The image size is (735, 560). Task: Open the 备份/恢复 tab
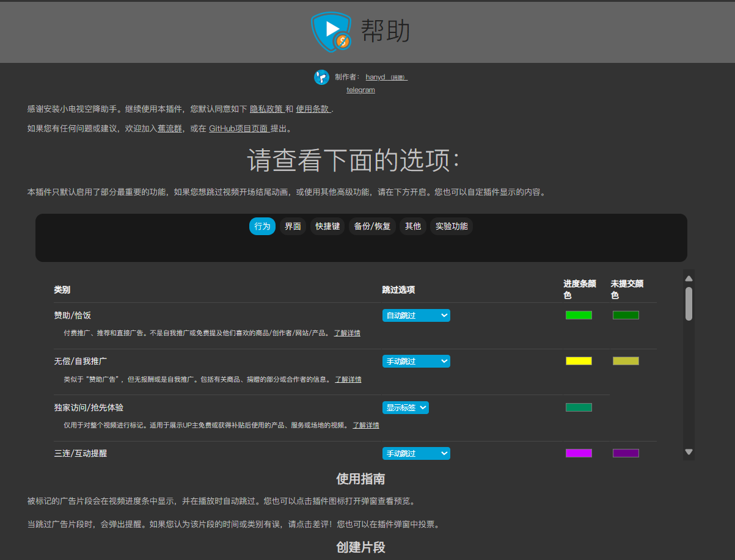click(372, 226)
